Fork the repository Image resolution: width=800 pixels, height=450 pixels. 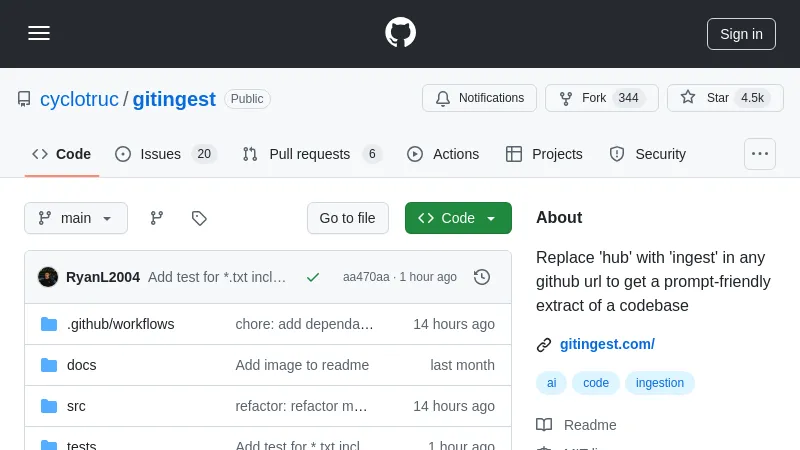click(601, 98)
